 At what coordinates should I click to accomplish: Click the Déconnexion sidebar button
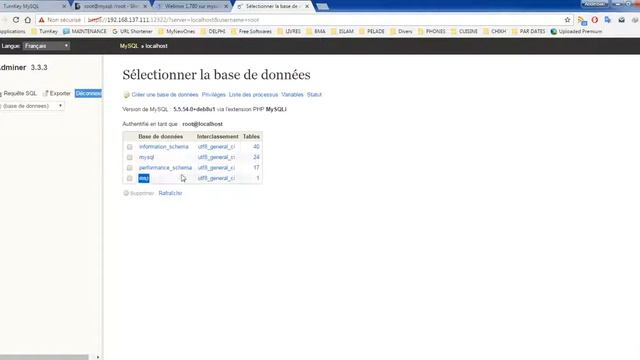pyautogui.click(x=88, y=93)
